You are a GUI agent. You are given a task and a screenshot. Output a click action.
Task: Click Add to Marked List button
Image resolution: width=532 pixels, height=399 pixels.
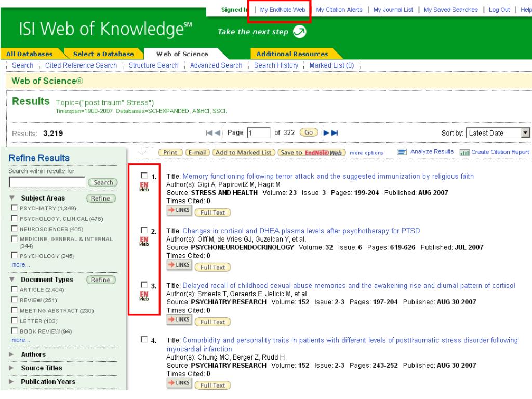pyautogui.click(x=243, y=153)
